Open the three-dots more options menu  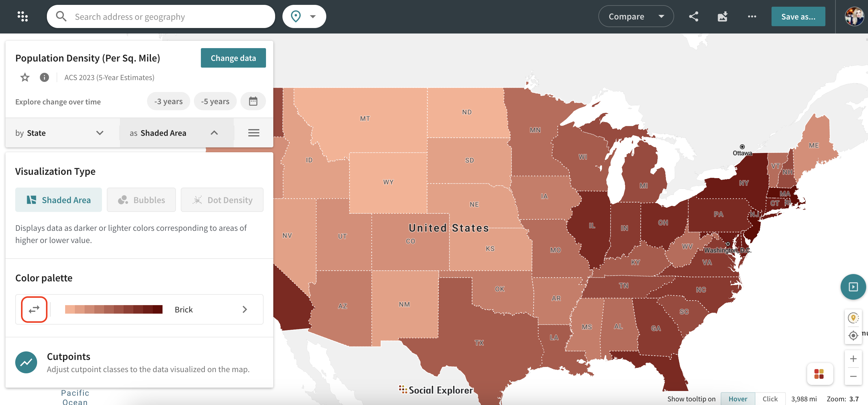click(x=752, y=16)
